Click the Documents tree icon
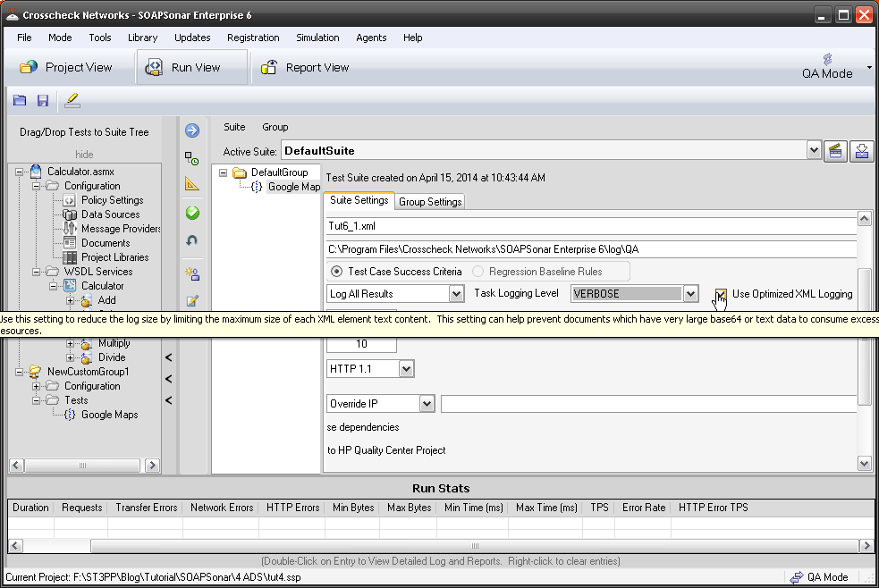 [70, 243]
